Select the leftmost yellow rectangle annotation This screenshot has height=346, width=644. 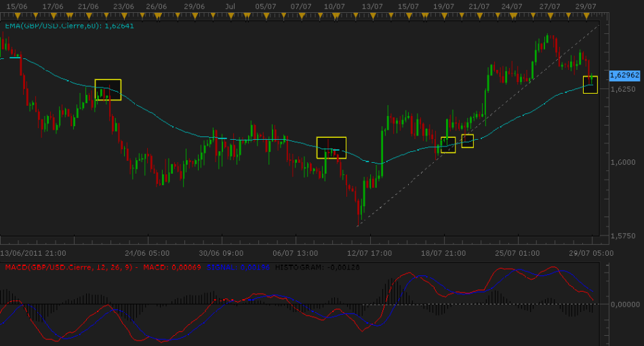click(108, 90)
